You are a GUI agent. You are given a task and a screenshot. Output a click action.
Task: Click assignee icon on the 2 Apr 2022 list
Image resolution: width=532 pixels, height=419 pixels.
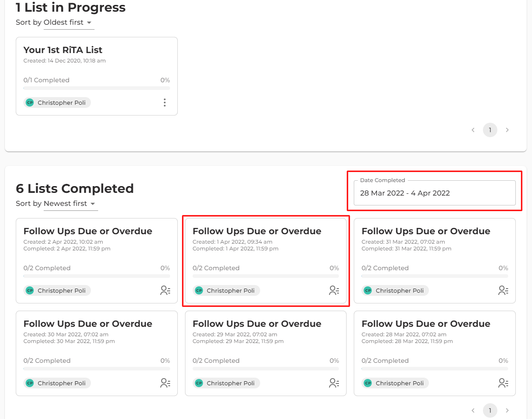coord(165,290)
